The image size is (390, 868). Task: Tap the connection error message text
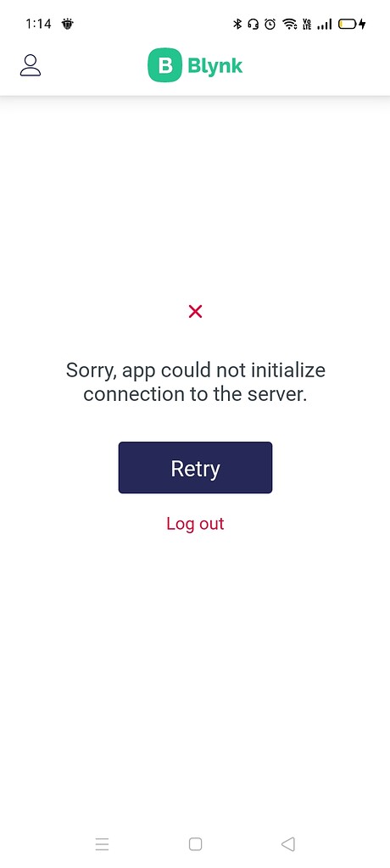click(x=195, y=382)
